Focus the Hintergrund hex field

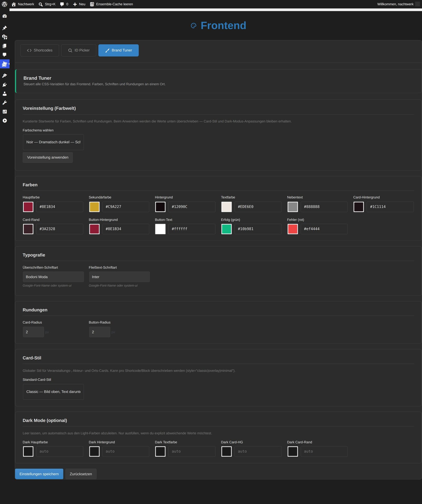(192, 207)
